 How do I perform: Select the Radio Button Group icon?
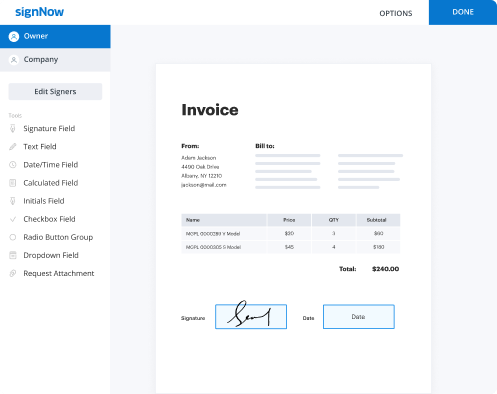coord(13,237)
